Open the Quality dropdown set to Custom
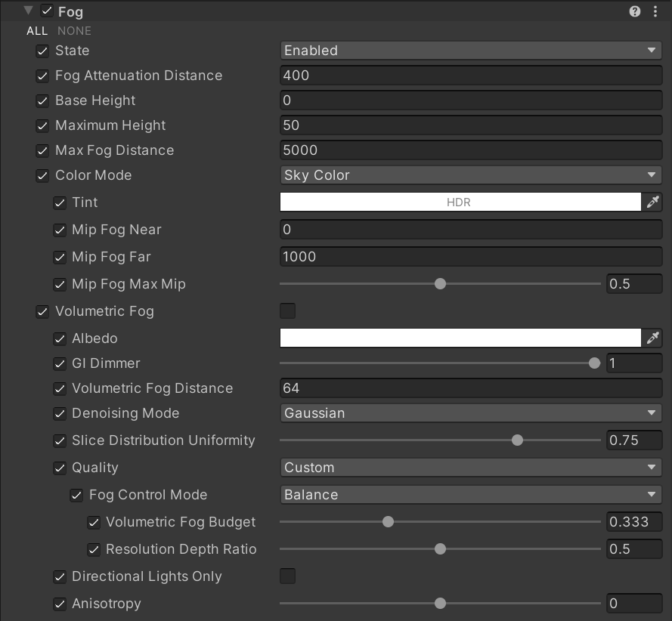 click(x=470, y=468)
